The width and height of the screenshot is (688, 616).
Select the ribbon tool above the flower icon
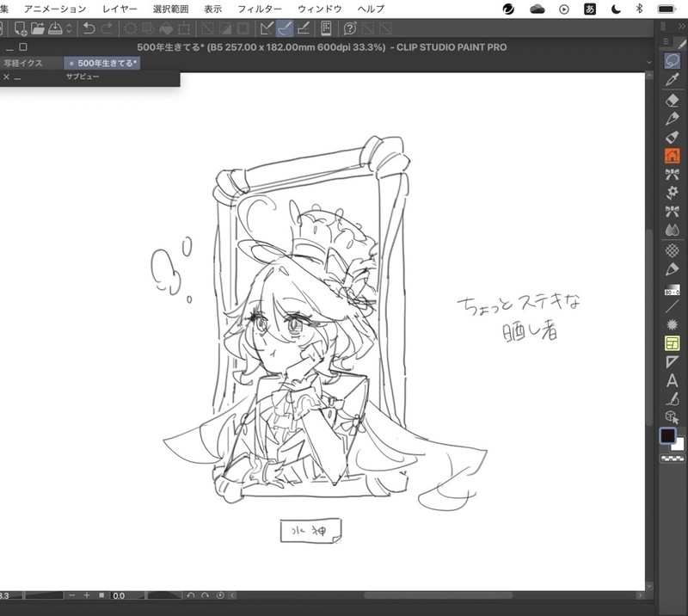tap(672, 175)
